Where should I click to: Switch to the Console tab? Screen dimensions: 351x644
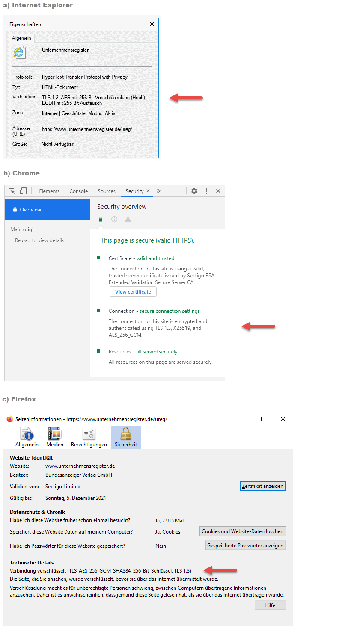point(79,191)
